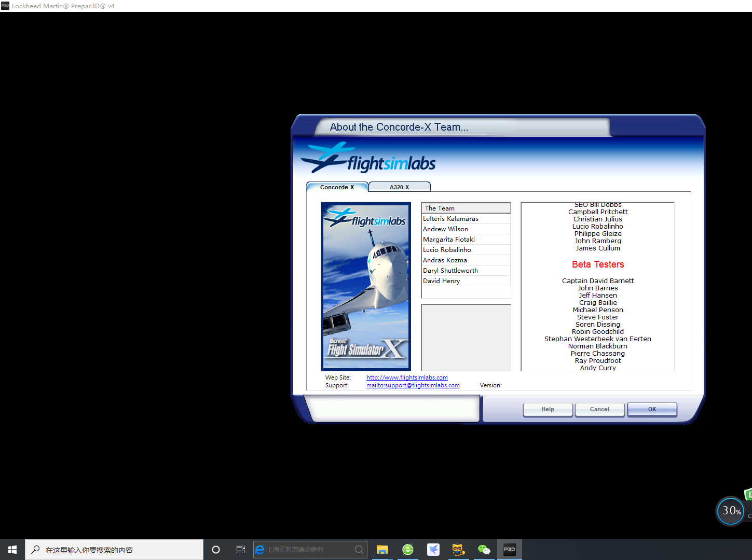Open Cortana circle icon on taskbar

[x=216, y=550]
